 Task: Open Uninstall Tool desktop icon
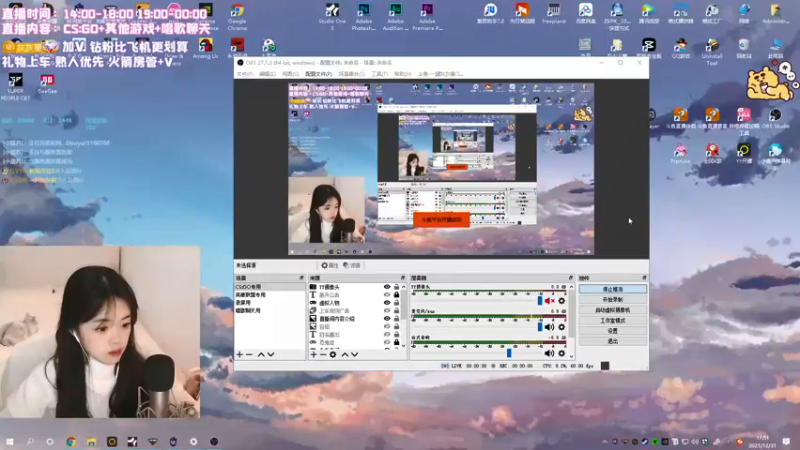pos(712,52)
